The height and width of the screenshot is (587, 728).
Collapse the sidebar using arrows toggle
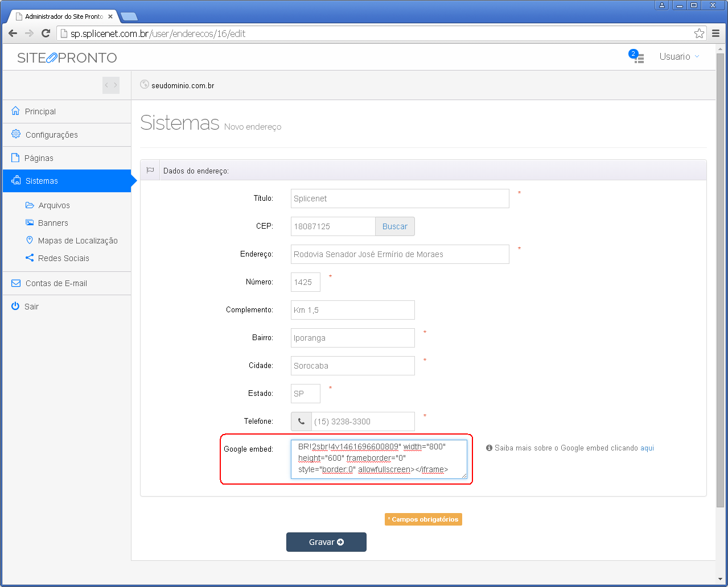click(x=111, y=85)
